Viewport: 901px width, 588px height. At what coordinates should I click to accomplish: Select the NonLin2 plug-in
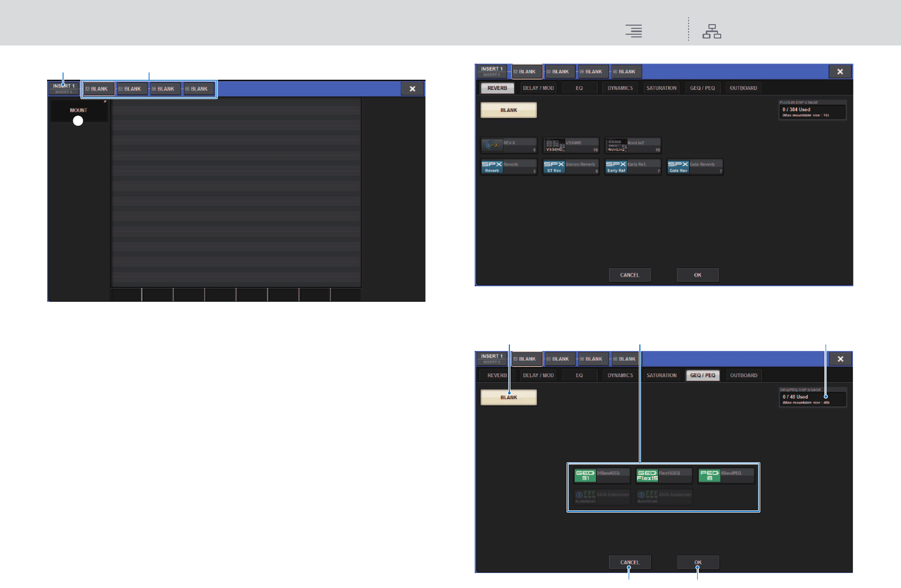[633, 145]
